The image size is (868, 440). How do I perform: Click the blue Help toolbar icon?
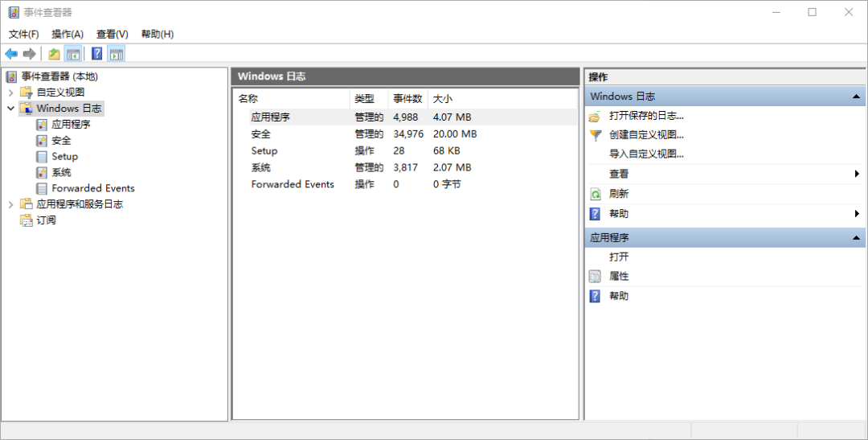point(97,54)
